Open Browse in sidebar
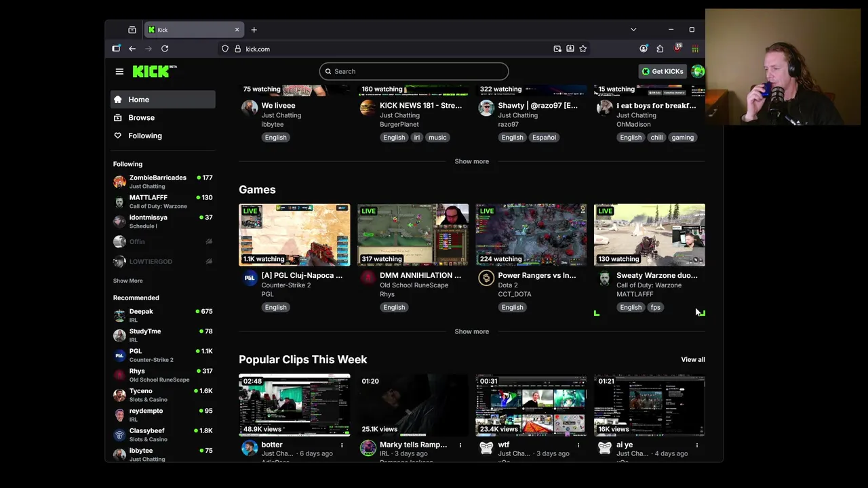Viewport: 868px width, 488px height. tap(163, 118)
